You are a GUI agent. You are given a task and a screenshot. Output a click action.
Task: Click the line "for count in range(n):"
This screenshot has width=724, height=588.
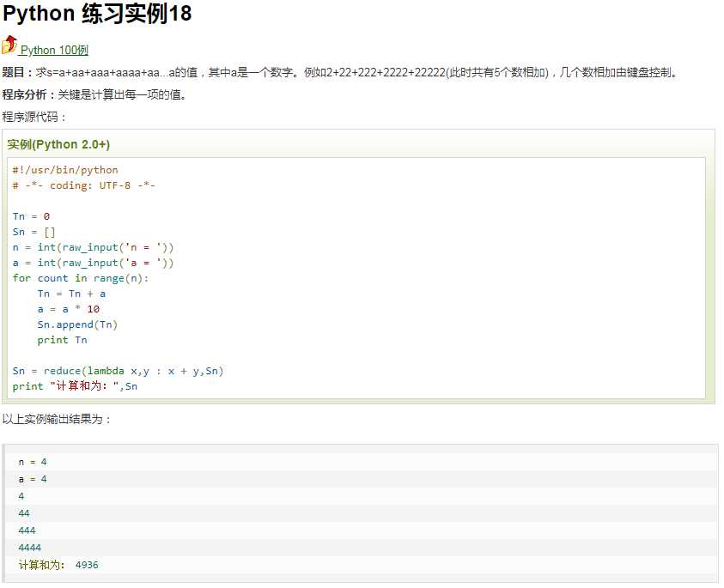click(x=81, y=278)
